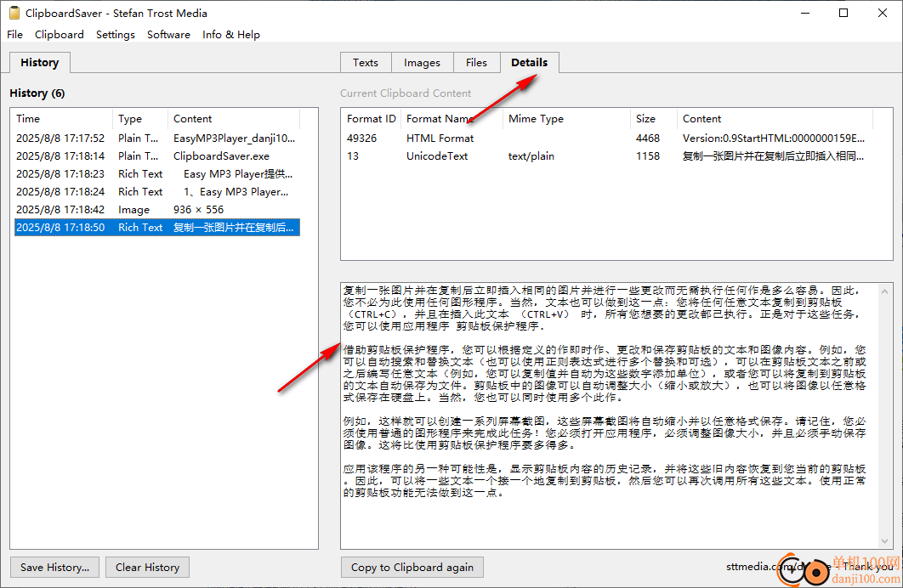Sort history by the Time column header
Image resolution: width=903 pixels, height=588 pixels.
(63, 118)
